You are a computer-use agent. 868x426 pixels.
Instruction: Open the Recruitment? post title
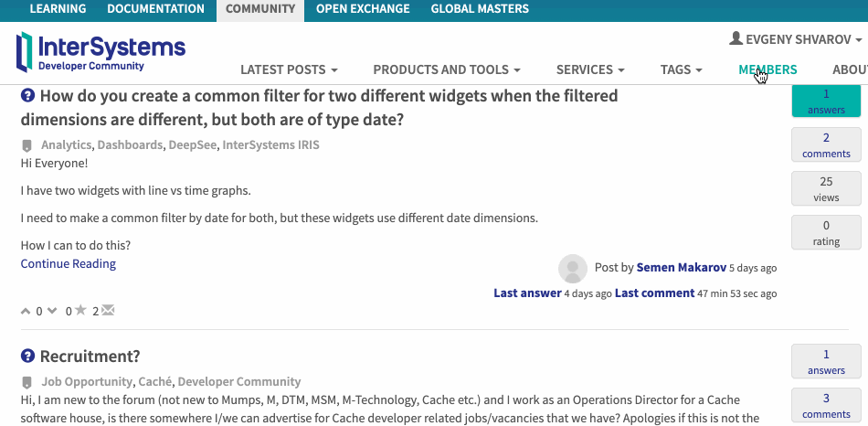coord(90,357)
